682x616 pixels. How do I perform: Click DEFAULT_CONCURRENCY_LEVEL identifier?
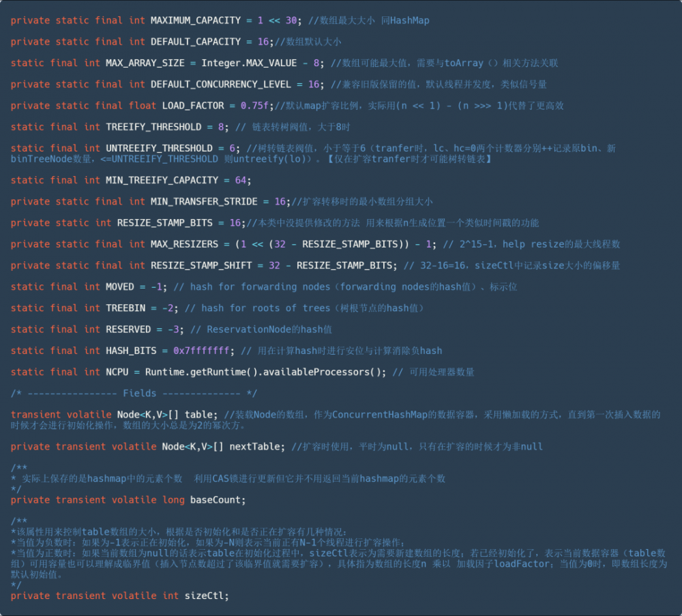point(221,85)
